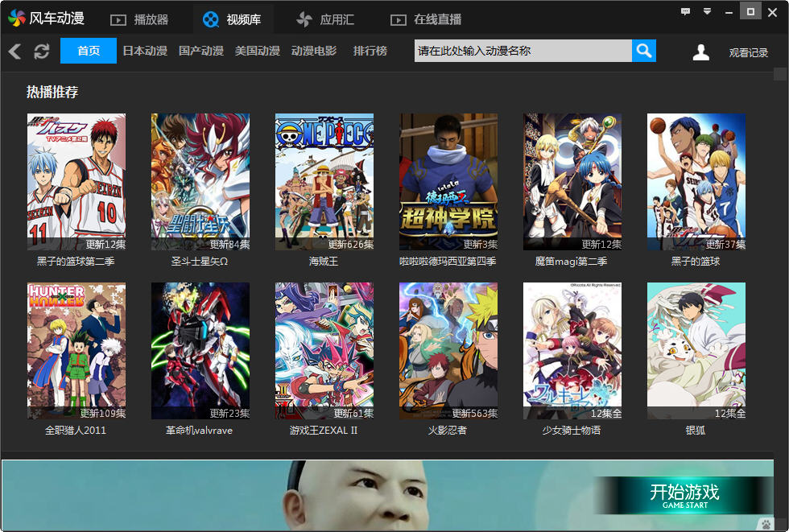This screenshot has width=789, height=532.
Task: Open the 火影忍者 Naruto poster
Action: 448,350
